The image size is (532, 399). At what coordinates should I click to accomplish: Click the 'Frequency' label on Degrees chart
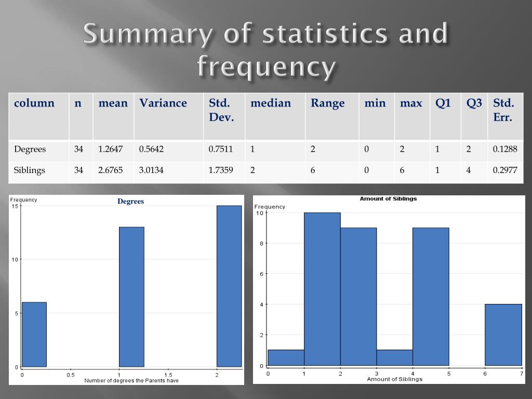pos(23,200)
